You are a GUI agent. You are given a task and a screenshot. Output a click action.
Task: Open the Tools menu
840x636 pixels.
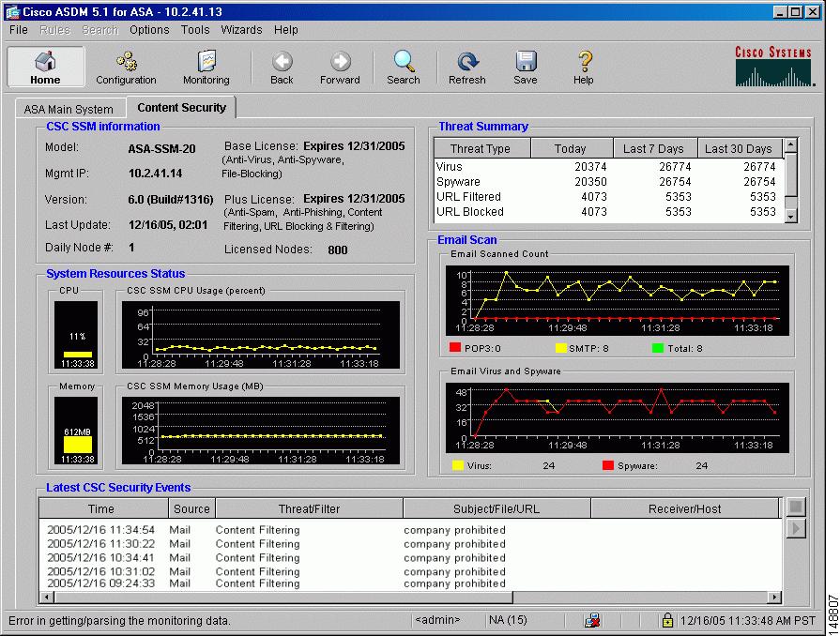195,30
